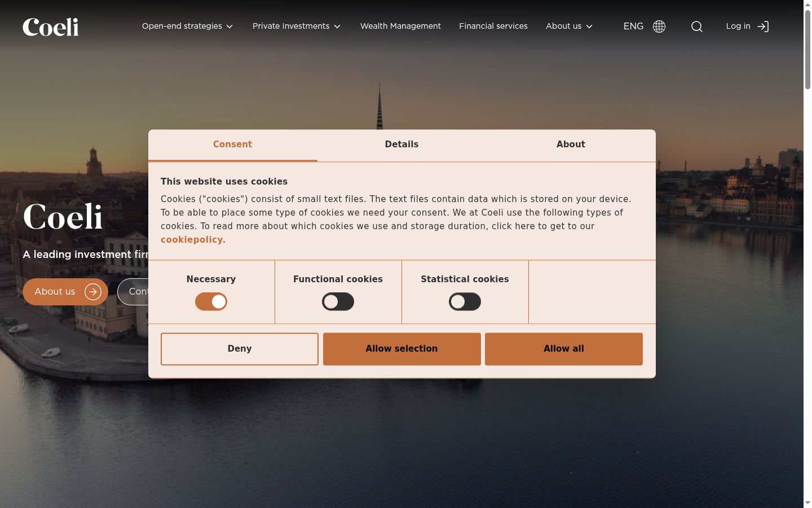Image resolution: width=812 pixels, height=508 pixels.
Task: Click the Coeli logo in header
Action: coord(51,27)
